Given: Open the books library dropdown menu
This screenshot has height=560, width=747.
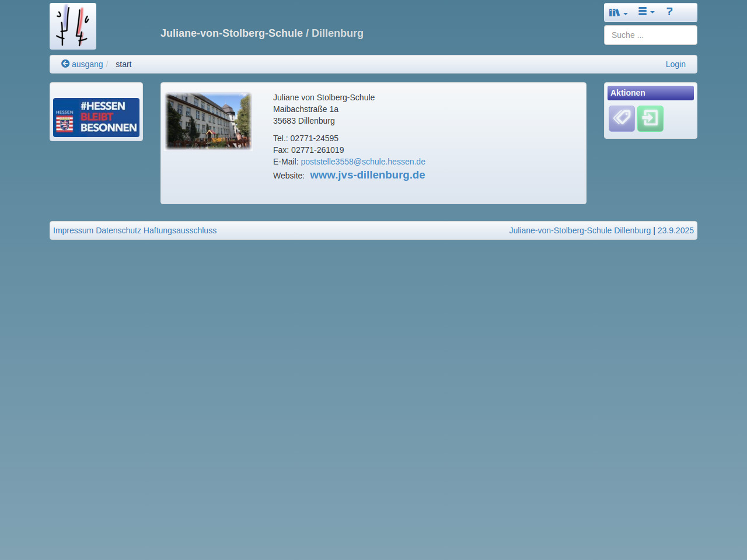Looking at the screenshot, I should tap(618, 12).
